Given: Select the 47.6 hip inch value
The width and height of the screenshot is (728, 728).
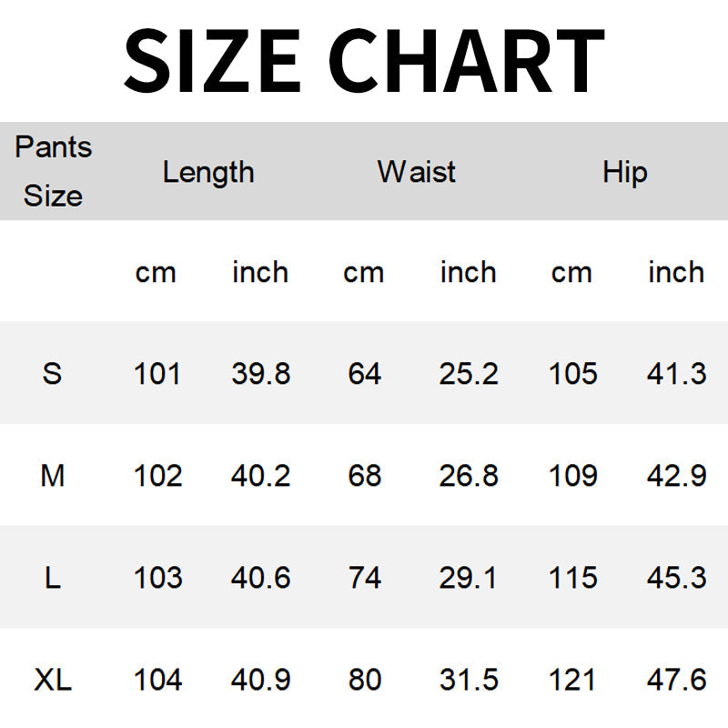Looking at the screenshot, I should (x=676, y=680).
